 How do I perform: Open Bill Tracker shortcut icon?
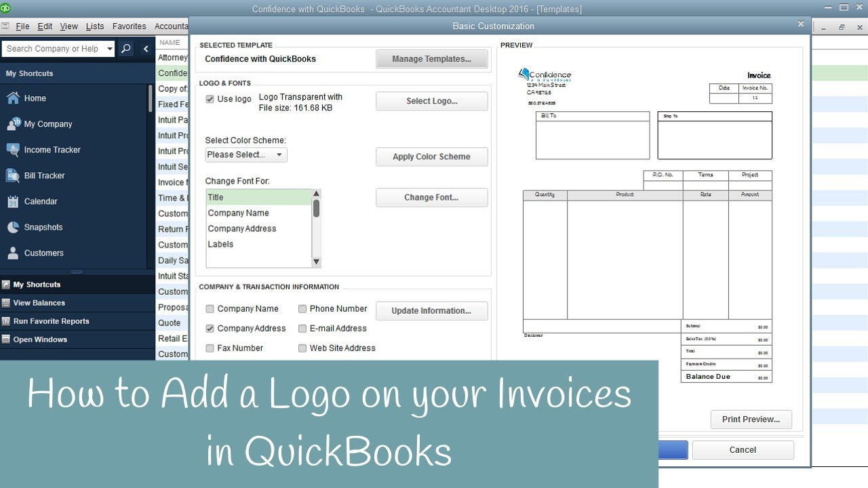(13, 176)
